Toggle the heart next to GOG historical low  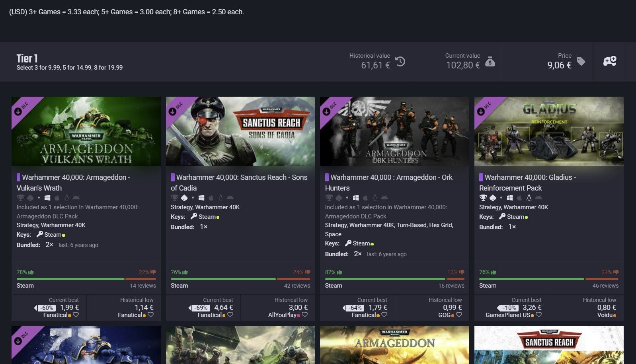pyautogui.click(x=459, y=315)
